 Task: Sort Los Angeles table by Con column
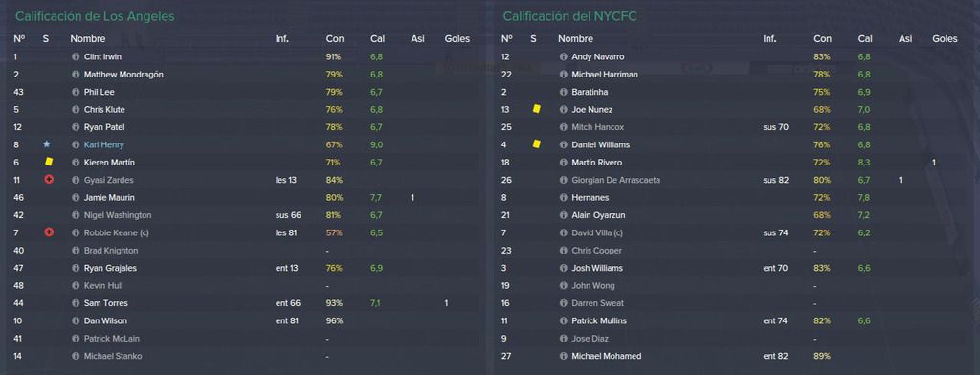pyautogui.click(x=335, y=39)
